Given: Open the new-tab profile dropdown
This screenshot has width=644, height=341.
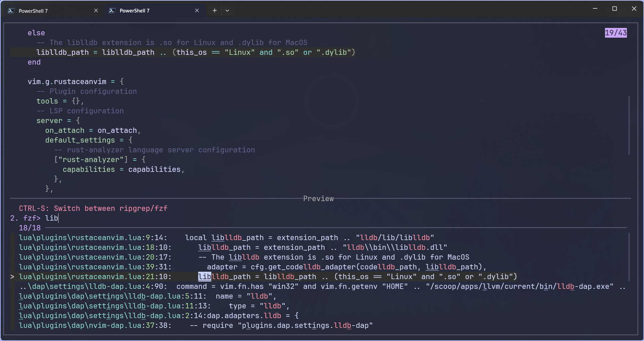Looking at the screenshot, I should point(227,11).
